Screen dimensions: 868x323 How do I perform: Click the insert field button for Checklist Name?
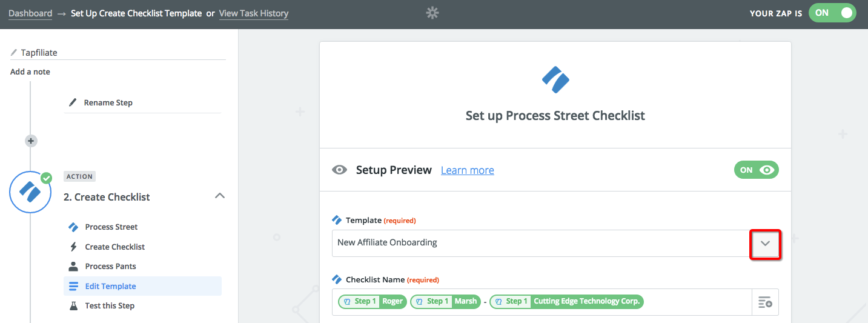765,302
